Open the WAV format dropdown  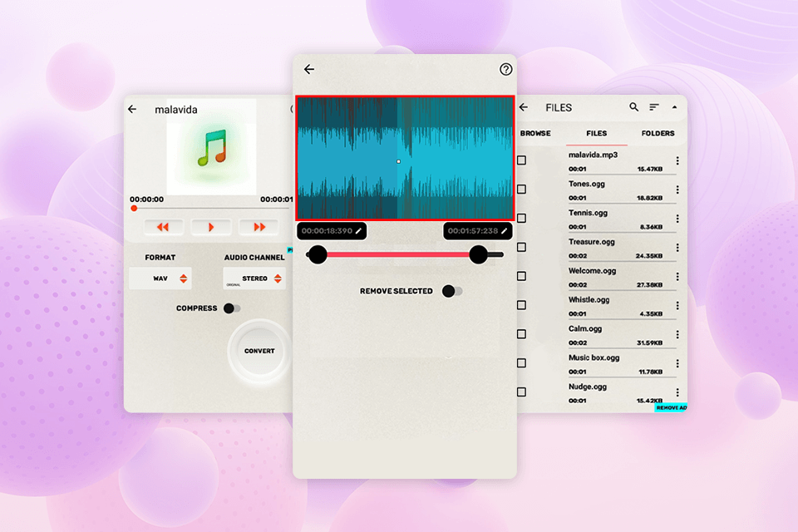point(160,278)
